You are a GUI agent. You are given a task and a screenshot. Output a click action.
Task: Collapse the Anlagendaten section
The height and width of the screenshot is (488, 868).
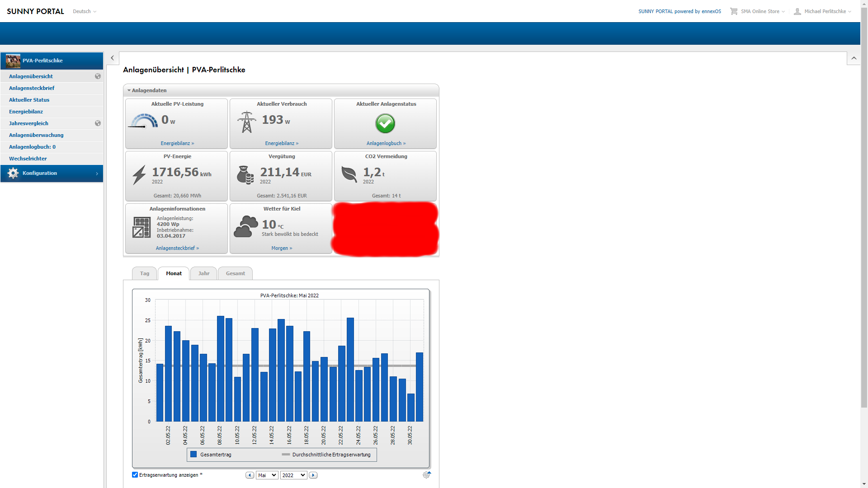[146, 90]
